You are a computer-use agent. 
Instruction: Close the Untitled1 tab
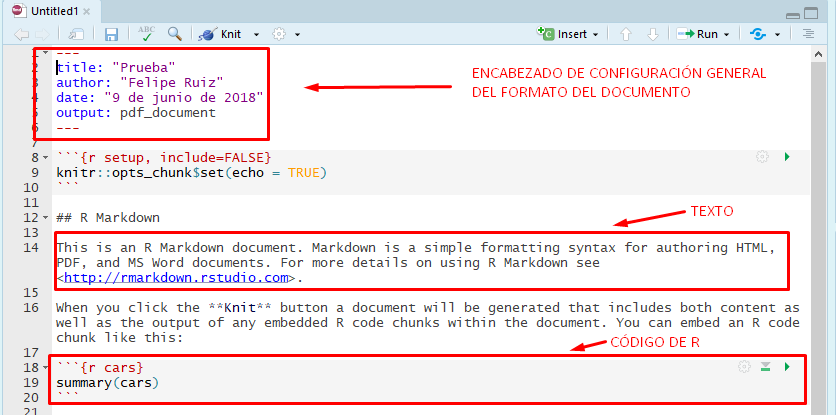tap(87, 11)
